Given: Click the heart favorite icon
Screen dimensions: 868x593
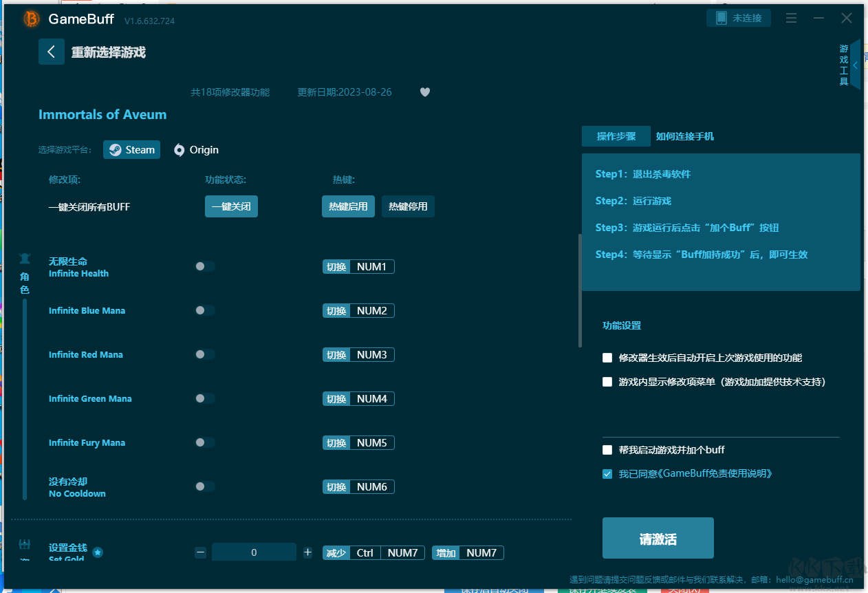Looking at the screenshot, I should click(425, 92).
